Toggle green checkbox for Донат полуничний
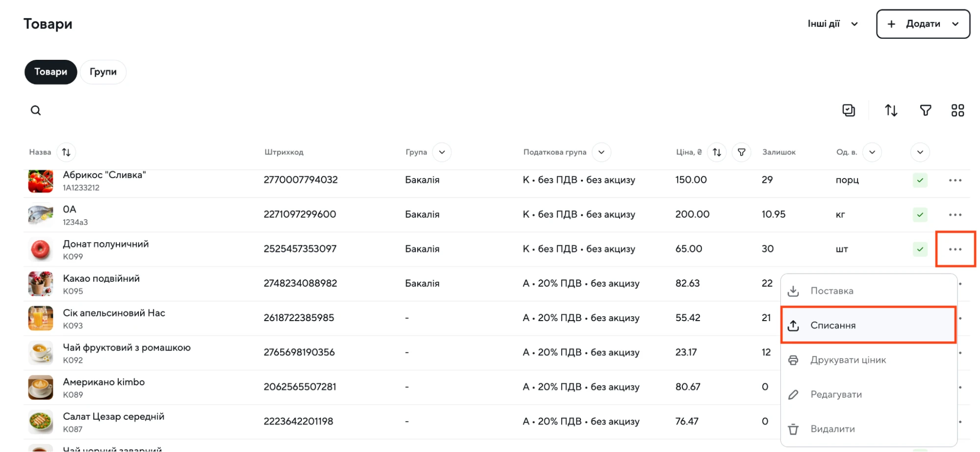Viewport: 980px width, 452px height. pos(920,250)
